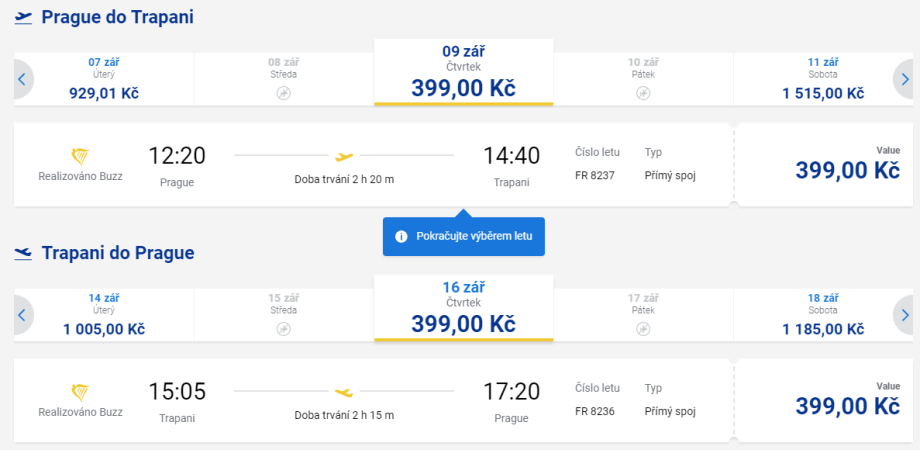Click no-flight icon under 17 zář Pátek
The width and height of the screenshot is (920, 450).
pos(643,328)
